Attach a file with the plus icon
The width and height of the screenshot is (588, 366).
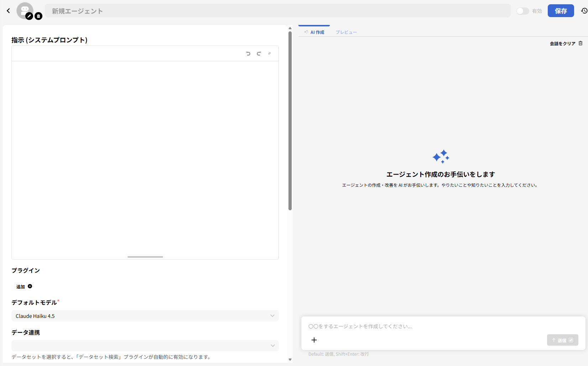pos(314,340)
